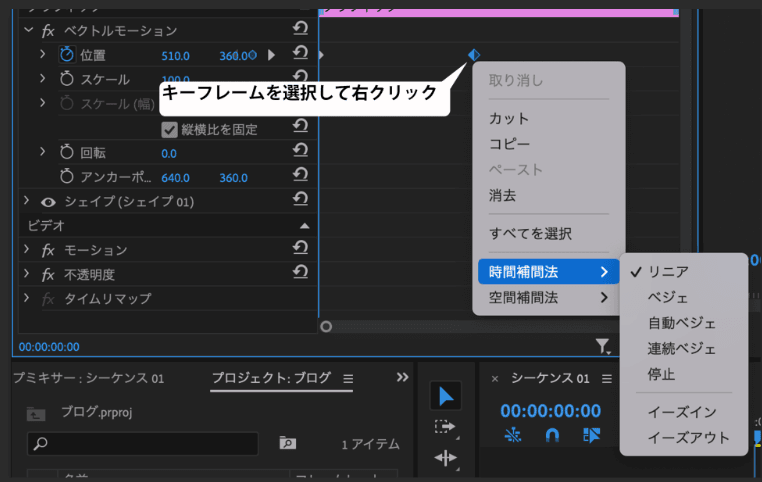The width and height of the screenshot is (762, 482).
Task: Expand the モーション effect section
Action: pyautogui.click(x=27, y=250)
